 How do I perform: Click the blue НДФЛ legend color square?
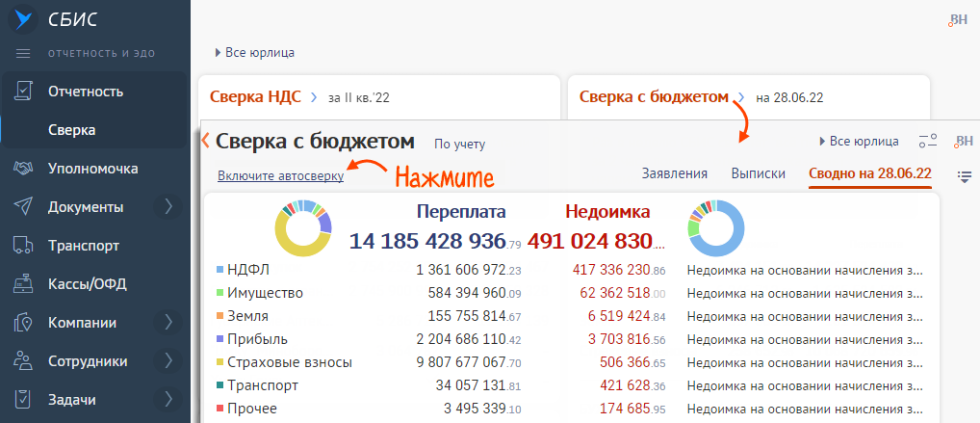pos(219,271)
